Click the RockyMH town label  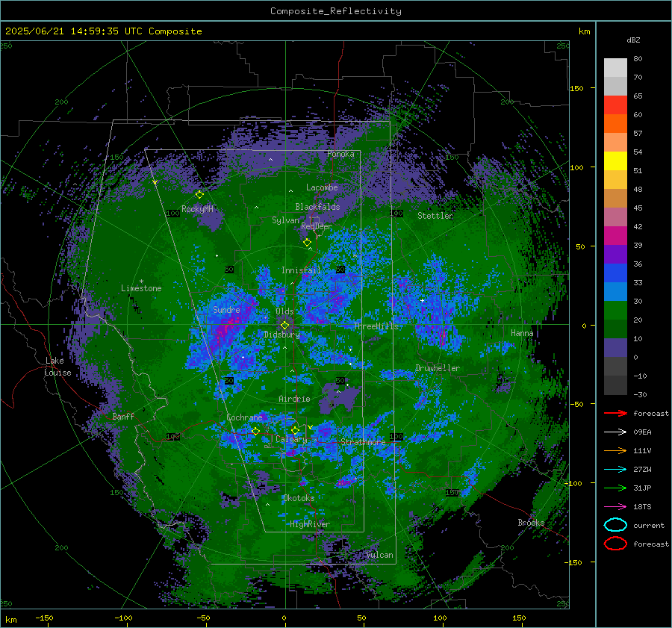coord(197,209)
